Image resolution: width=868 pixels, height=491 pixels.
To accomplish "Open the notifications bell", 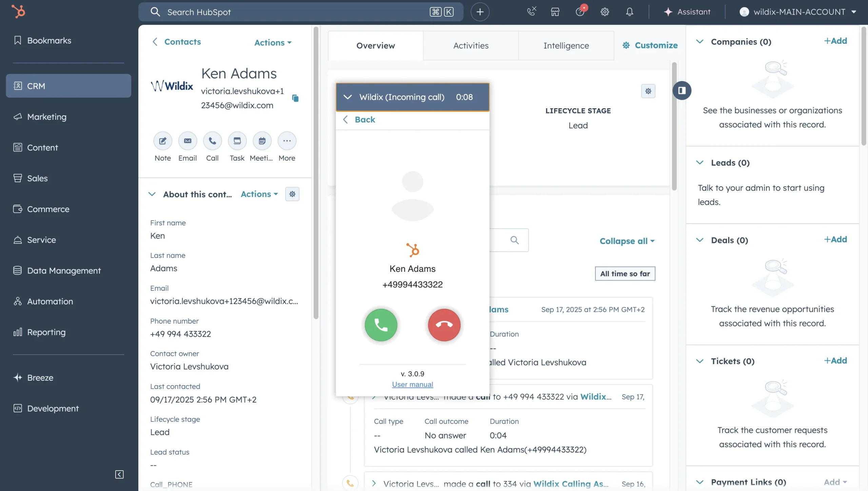I will [x=629, y=12].
